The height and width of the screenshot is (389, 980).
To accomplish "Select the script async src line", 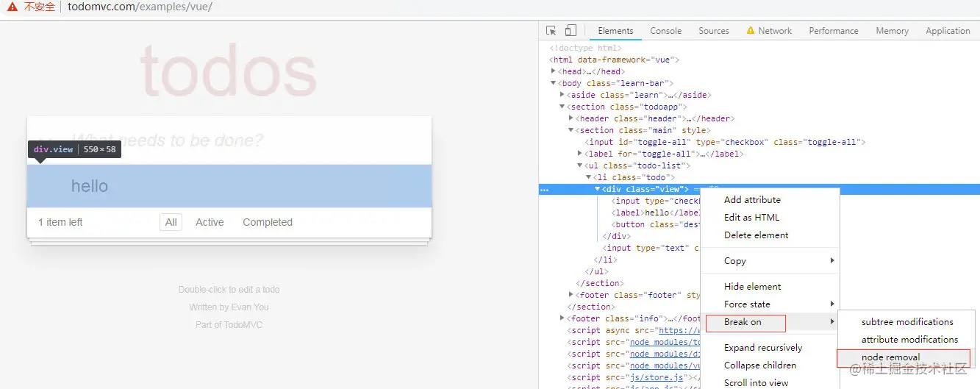I will pos(634,330).
